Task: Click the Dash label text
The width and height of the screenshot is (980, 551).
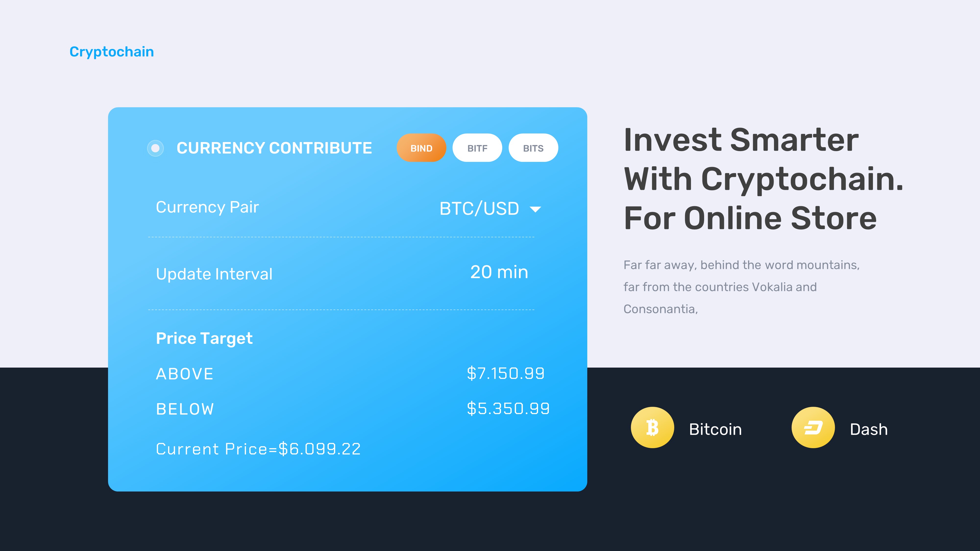Action: (x=869, y=429)
